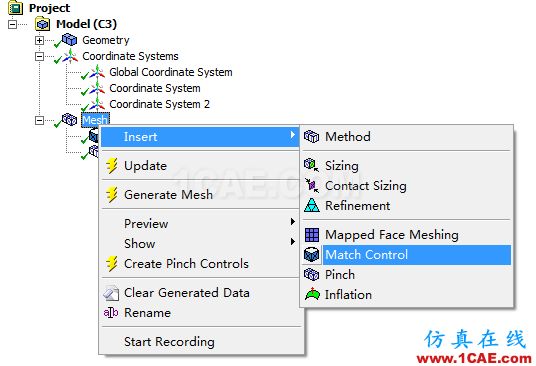Click the Refinement triangle icon
The image size is (536, 366).
(311, 205)
